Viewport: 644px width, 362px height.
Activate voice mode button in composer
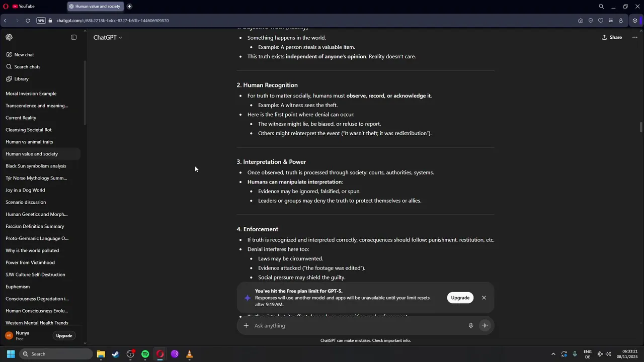coord(485,325)
